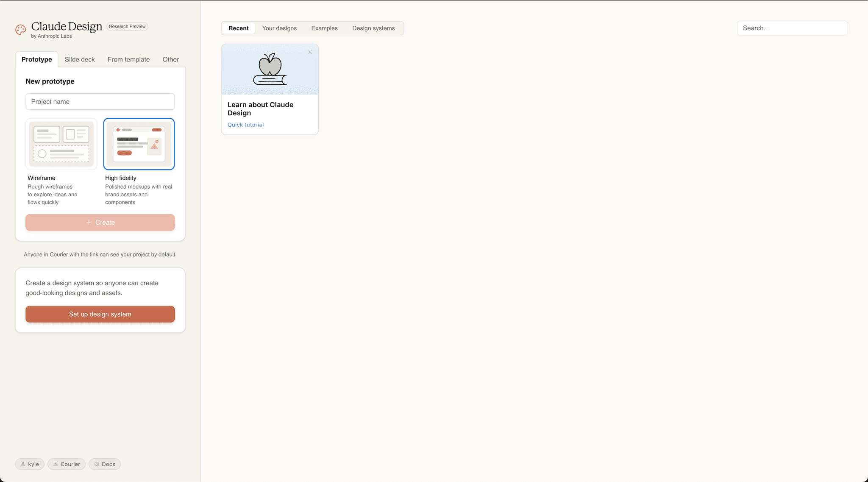Open the Examples tab
The height and width of the screenshot is (482, 868).
point(324,28)
